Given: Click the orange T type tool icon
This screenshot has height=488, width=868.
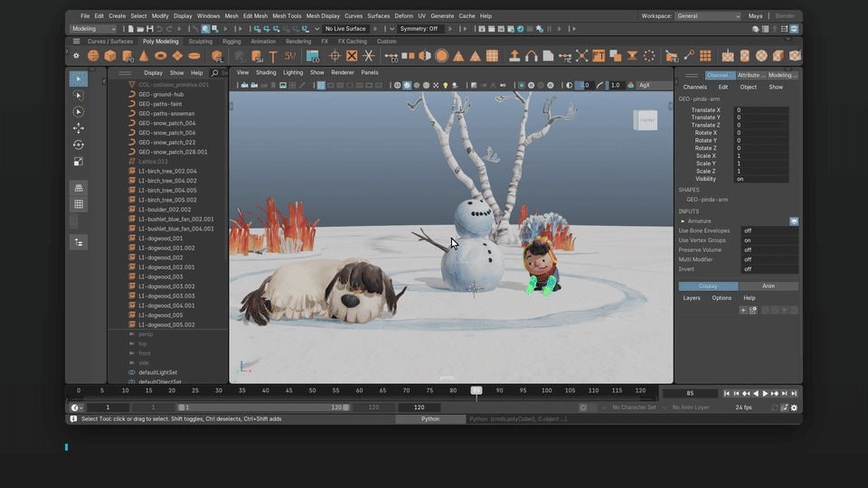Looking at the screenshot, I should [273, 56].
